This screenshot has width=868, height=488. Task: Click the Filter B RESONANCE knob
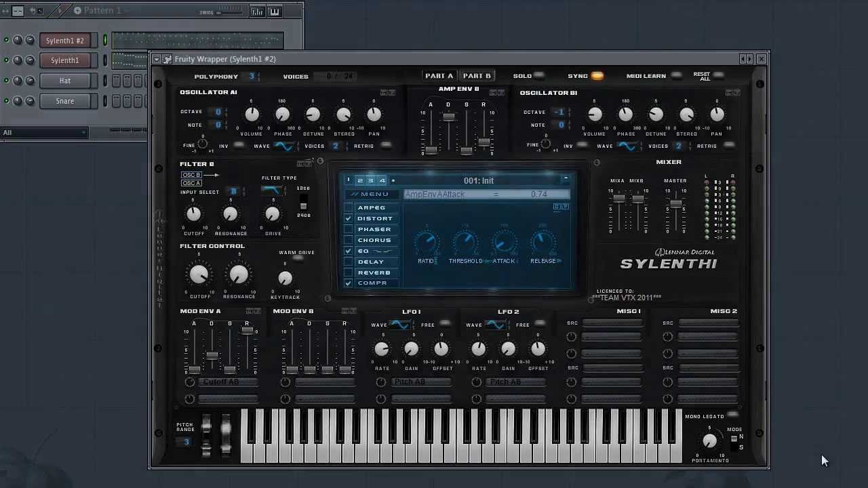[x=231, y=214]
